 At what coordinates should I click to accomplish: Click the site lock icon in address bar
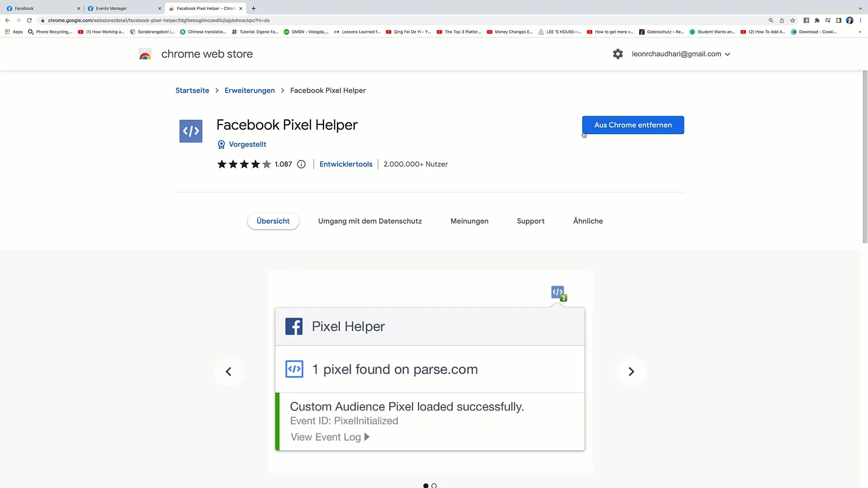(x=42, y=20)
